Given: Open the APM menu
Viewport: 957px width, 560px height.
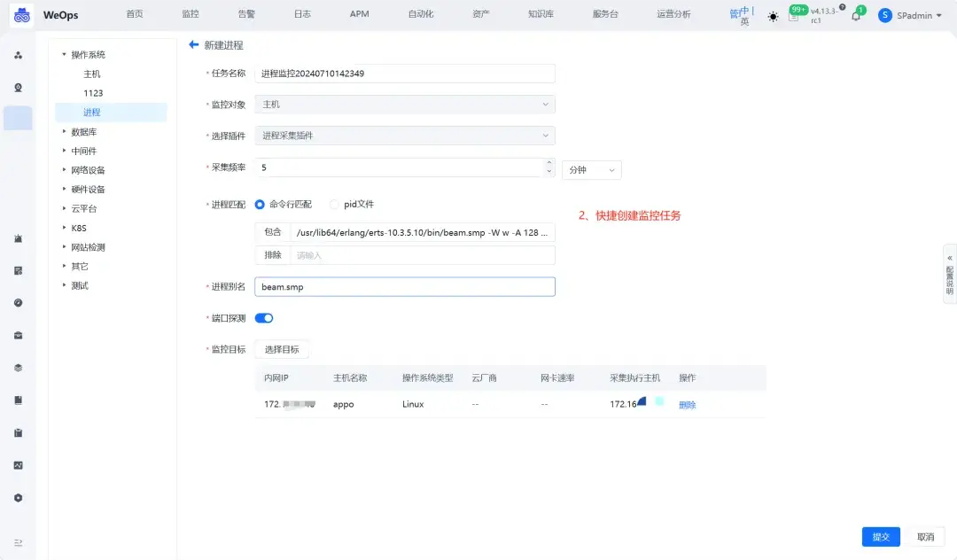Looking at the screenshot, I should tap(359, 14).
